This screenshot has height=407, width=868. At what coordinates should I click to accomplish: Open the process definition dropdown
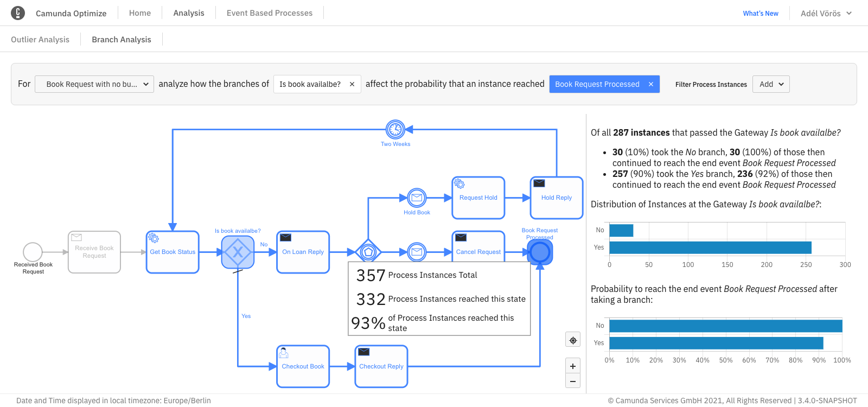(x=94, y=84)
